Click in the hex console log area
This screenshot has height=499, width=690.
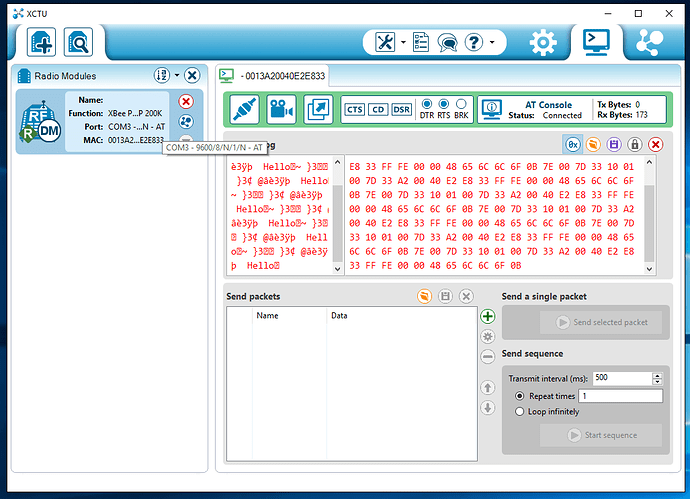495,216
